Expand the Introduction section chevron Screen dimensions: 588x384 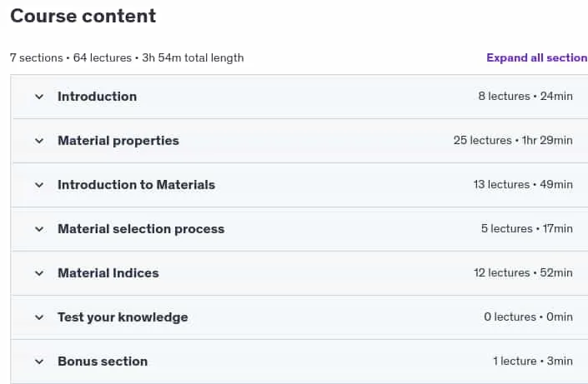39,97
